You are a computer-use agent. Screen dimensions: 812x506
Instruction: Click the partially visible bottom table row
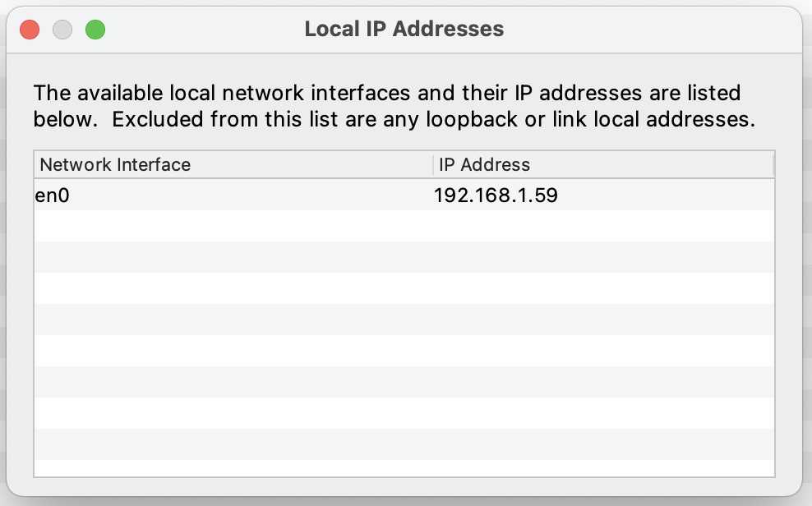[x=403, y=467]
